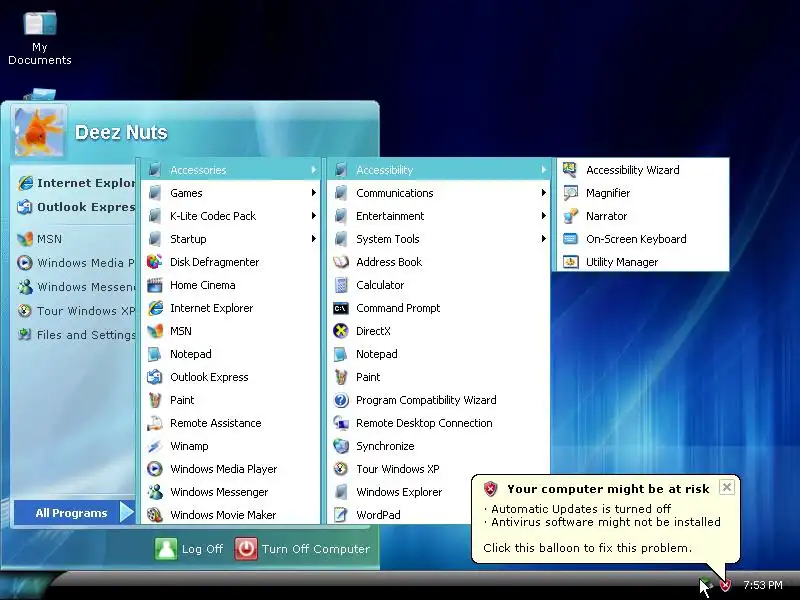Select Internet Explorer in All Programs list
Screen dimensions: 800x600
[231, 308]
